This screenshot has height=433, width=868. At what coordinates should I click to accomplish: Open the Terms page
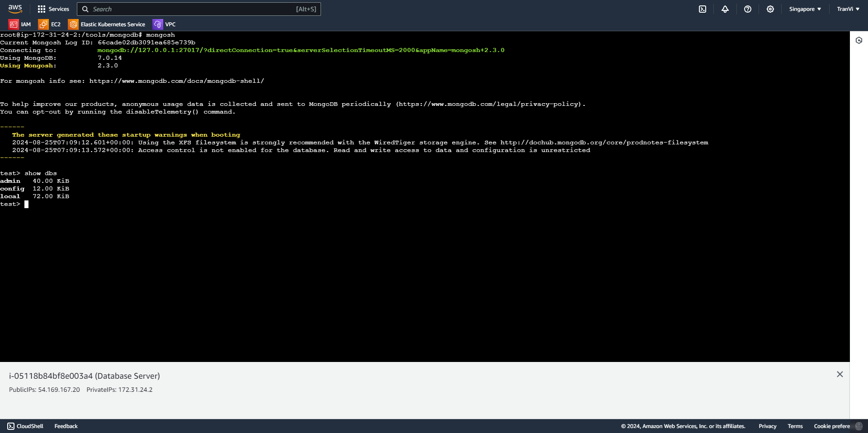pos(795,426)
